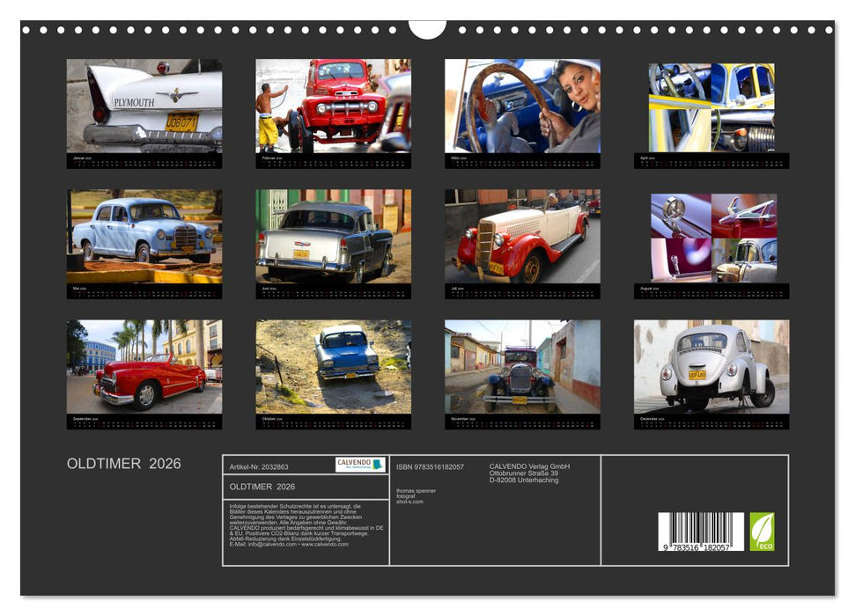Select the OLDTIMER 2026 title tab

pyautogui.click(x=264, y=487)
